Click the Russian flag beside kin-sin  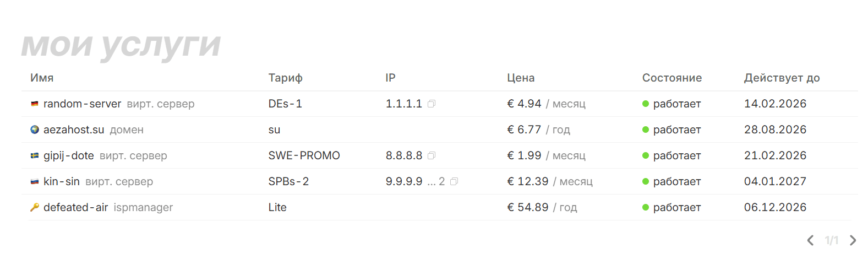click(35, 181)
